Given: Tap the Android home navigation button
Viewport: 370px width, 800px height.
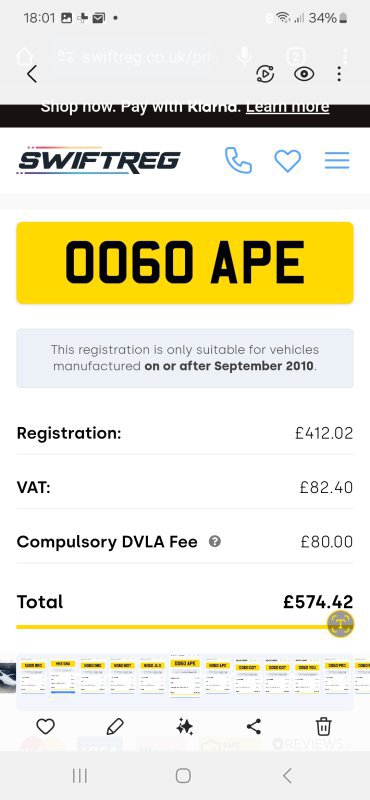Looking at the screenshot, I should pyautogui.click(x=183, y=776).
